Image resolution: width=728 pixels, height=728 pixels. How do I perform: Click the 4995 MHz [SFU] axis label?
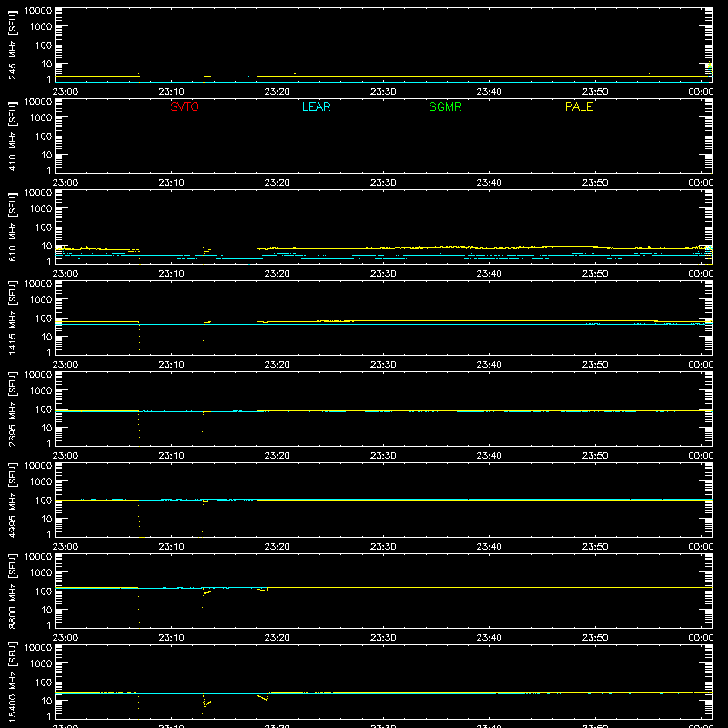click(x=12, y=500)
